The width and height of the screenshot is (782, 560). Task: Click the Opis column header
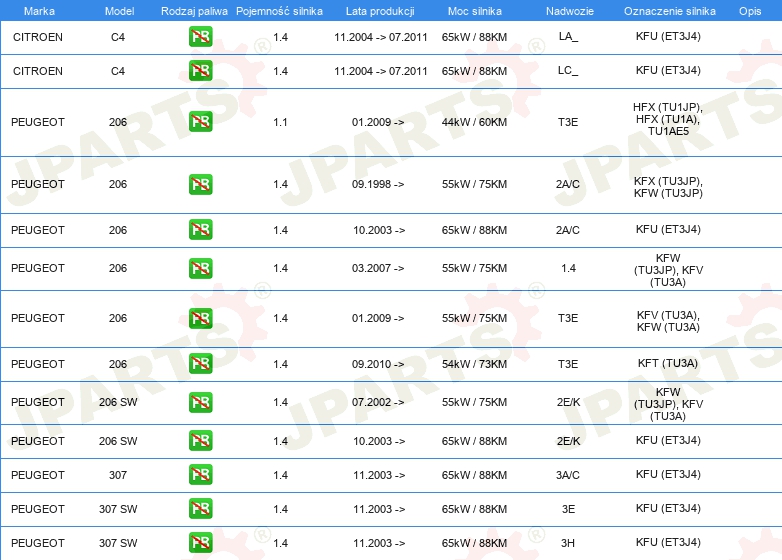749,11
